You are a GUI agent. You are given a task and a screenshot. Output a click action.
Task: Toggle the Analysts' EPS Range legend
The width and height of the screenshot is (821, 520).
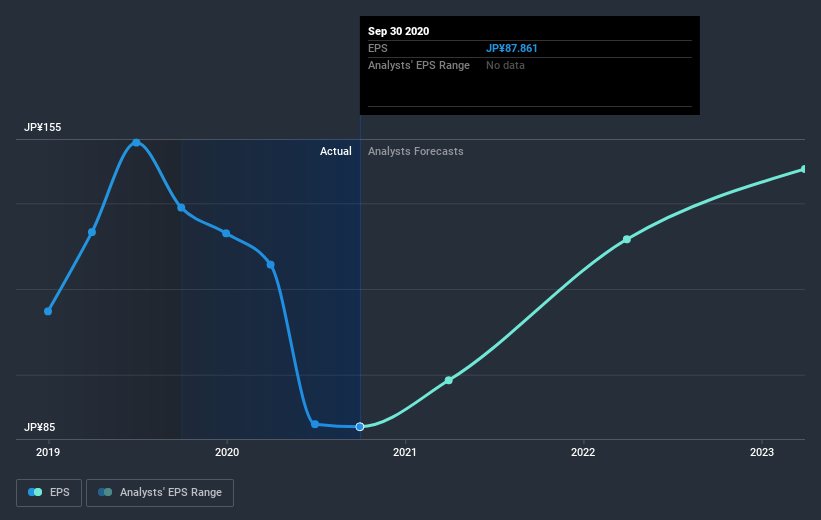coord(160,492)
